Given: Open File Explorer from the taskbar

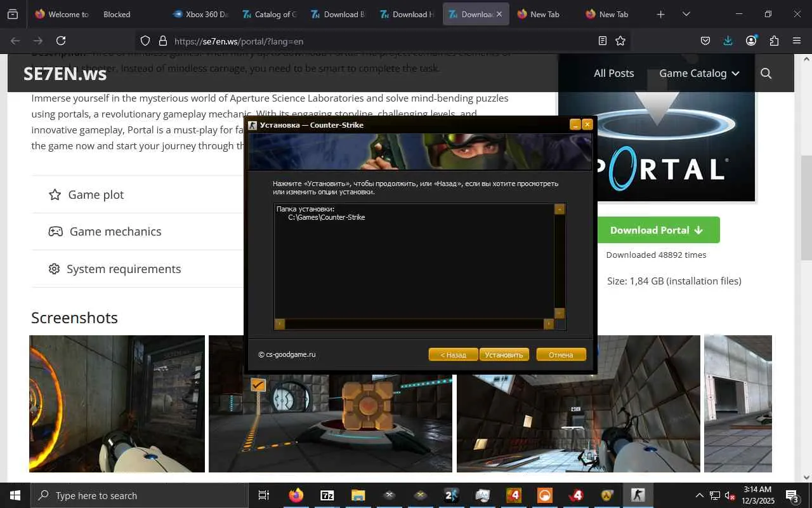Looking at the screenshot, I should click(358, 495).
